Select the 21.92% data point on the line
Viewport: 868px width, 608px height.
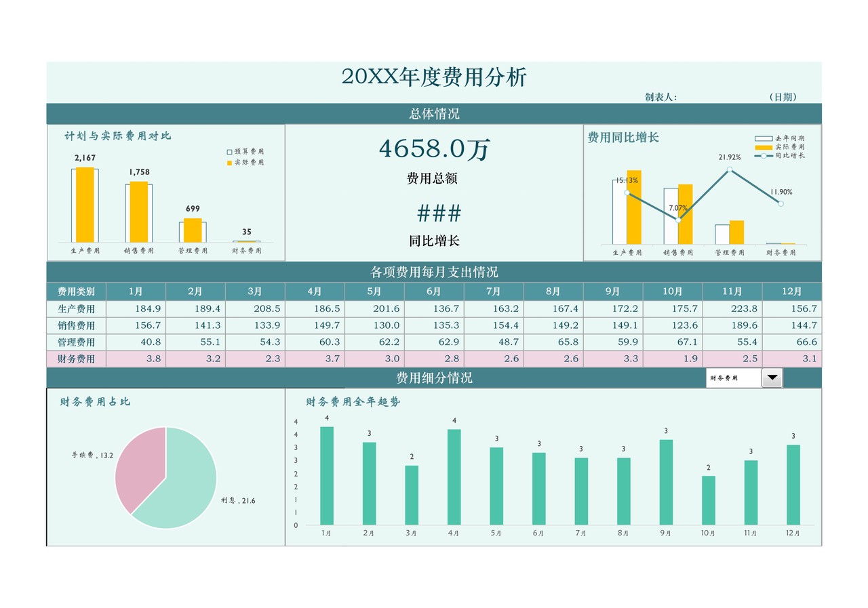730,169
